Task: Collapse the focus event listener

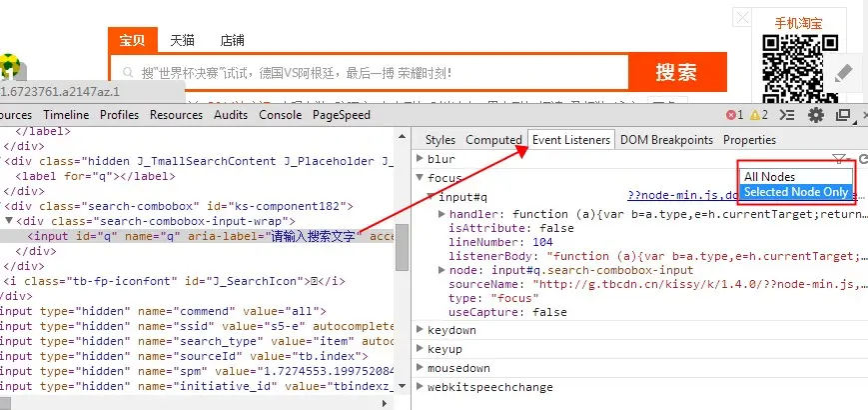Action: tap(421, 178)
